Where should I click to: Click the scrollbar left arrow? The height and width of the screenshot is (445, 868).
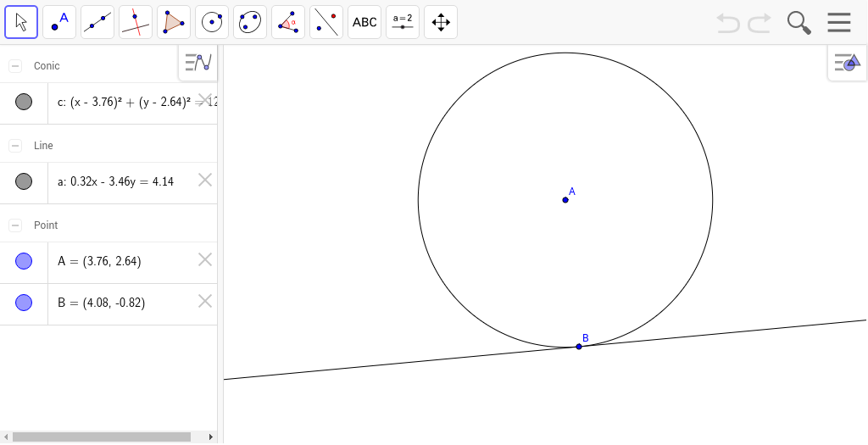[6, 437]
